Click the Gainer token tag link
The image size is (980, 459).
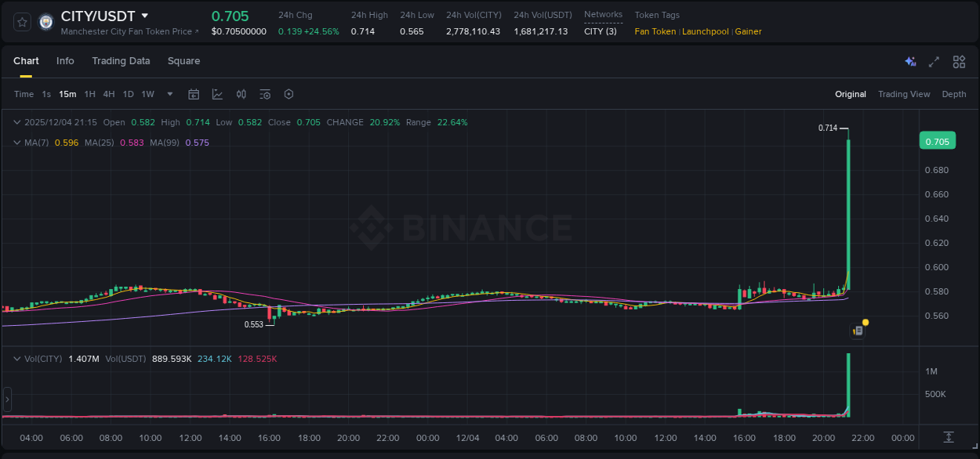coord(748,31)
